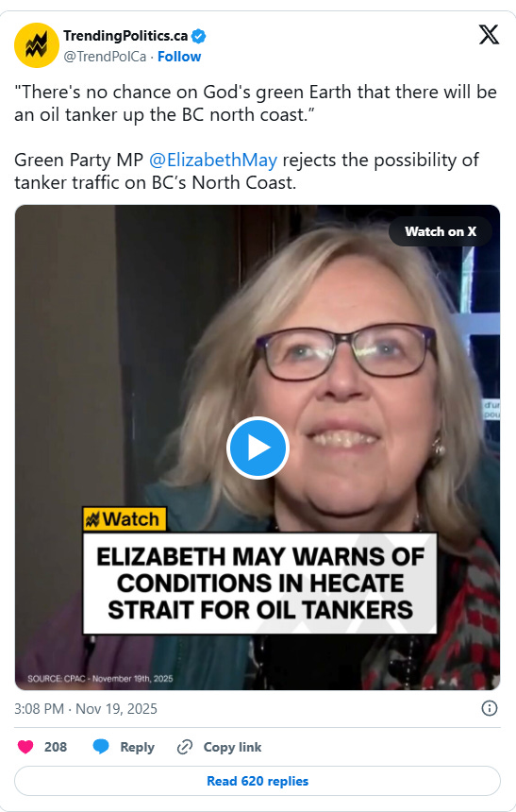The width and height of the screenshot is (516, 812).
Task: Click the 208 likes count
Action: [x=56, y=747]
